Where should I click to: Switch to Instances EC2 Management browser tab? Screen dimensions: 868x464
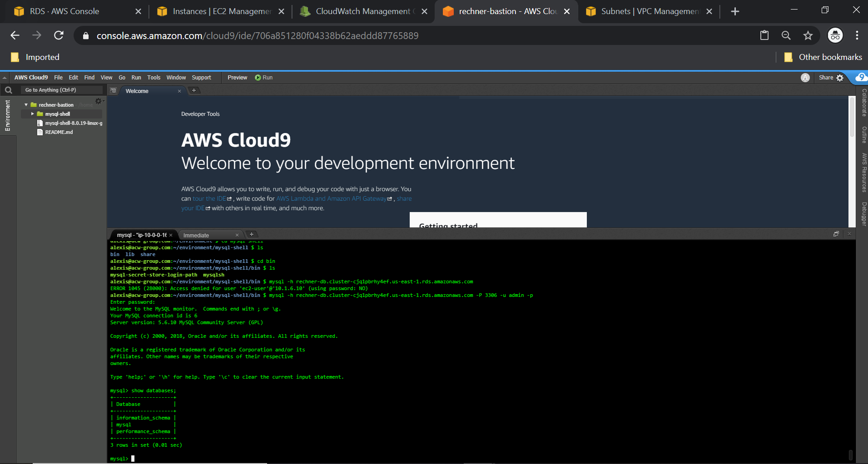220,11
